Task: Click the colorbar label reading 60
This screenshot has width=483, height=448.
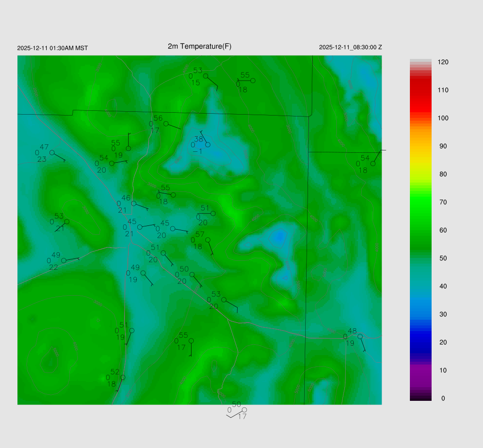Action: 443,230
